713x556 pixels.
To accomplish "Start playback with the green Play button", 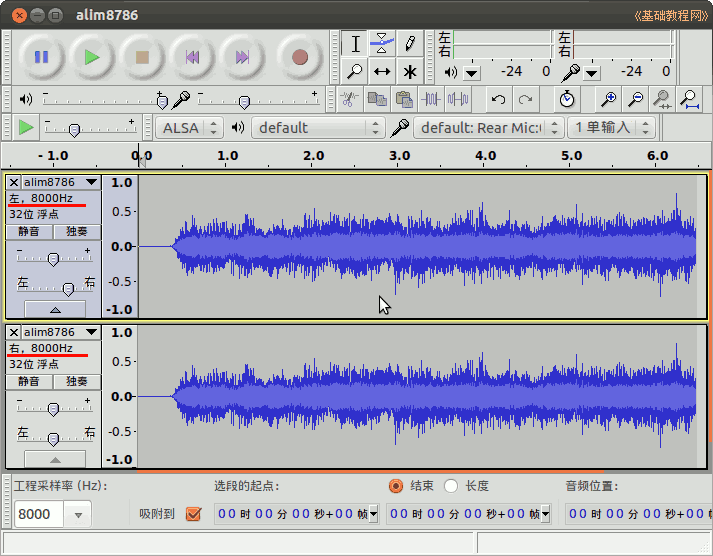I will 92,57.
